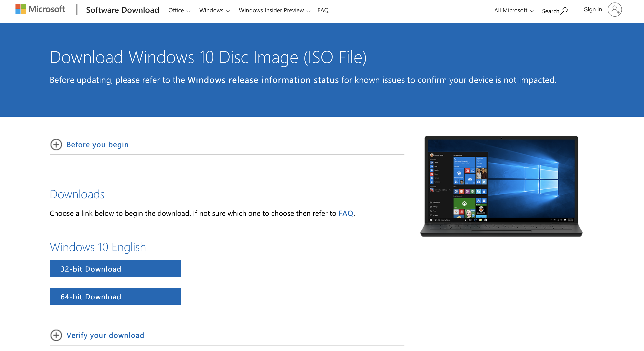Click the Sign in link

pos(593,10)
